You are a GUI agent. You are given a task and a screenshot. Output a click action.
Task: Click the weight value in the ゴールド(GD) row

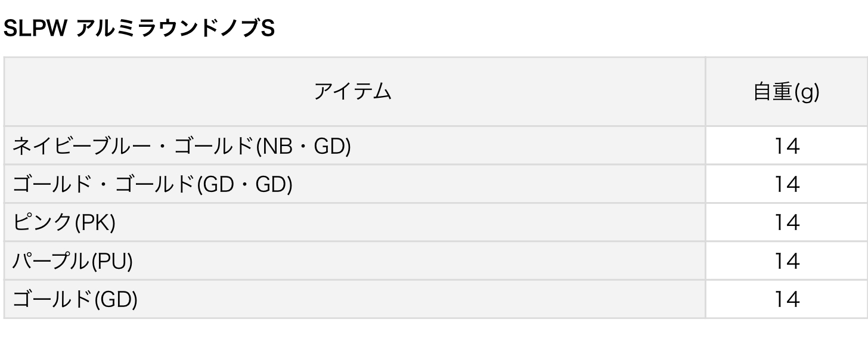(786, 299)
